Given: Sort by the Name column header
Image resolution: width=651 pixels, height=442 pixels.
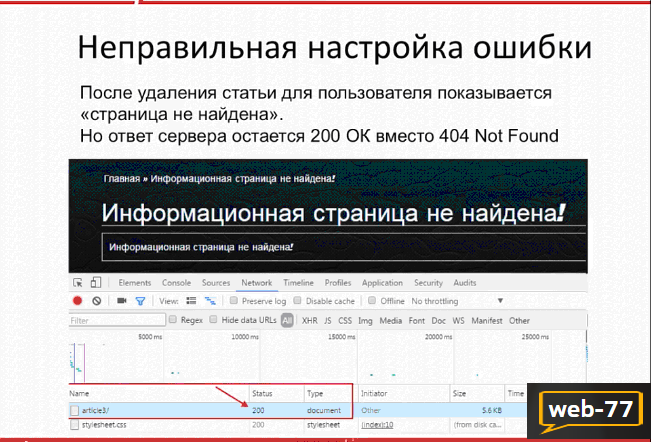Looking at the screenshot, I should pyautogui.click(x=159, y=393).
